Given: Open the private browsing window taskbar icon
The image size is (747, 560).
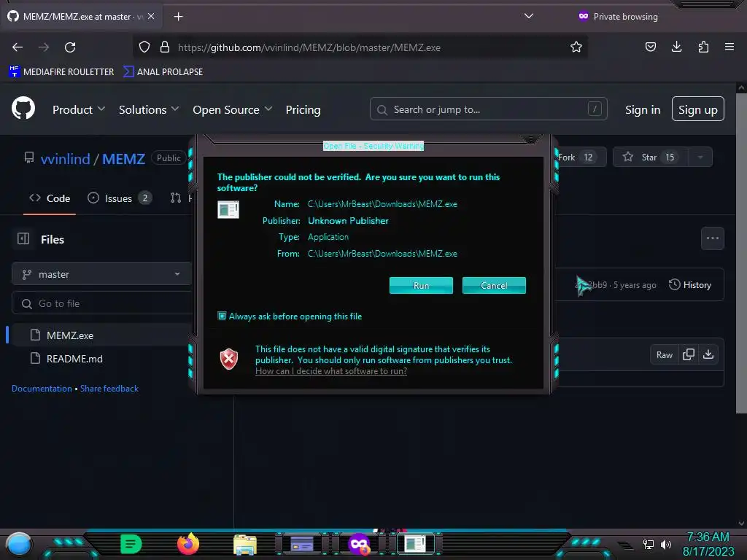Looking at the screenshot, I should 359,544.
